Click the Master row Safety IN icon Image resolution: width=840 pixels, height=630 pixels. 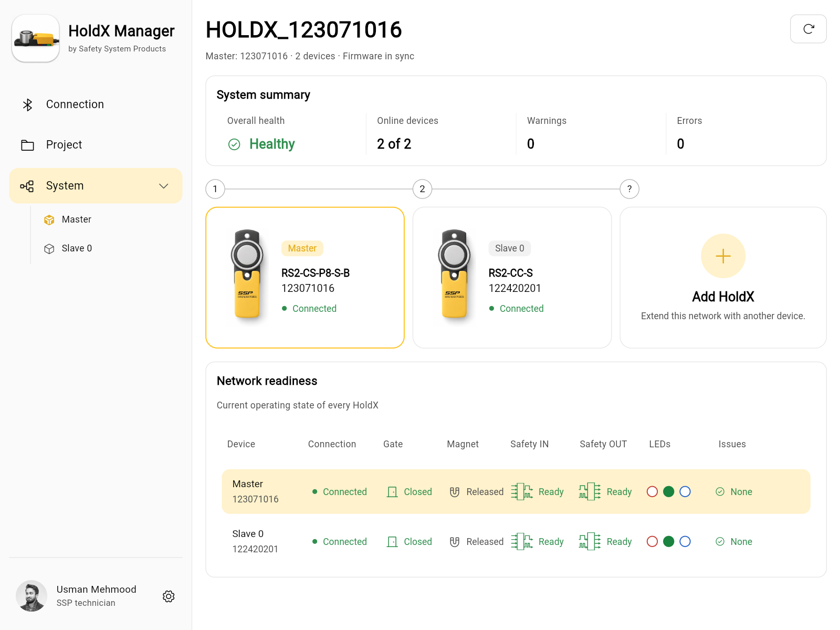(x=522, y=491)
